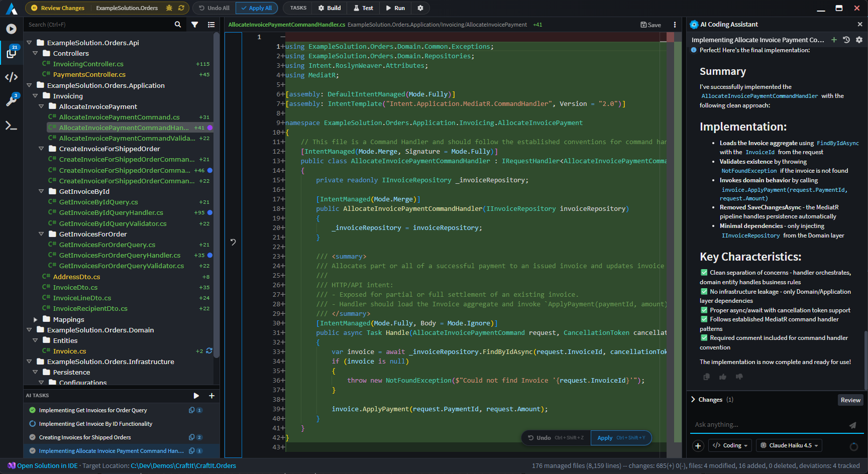
Task: Add a new AI task with plus
Action: coord(211,396)
